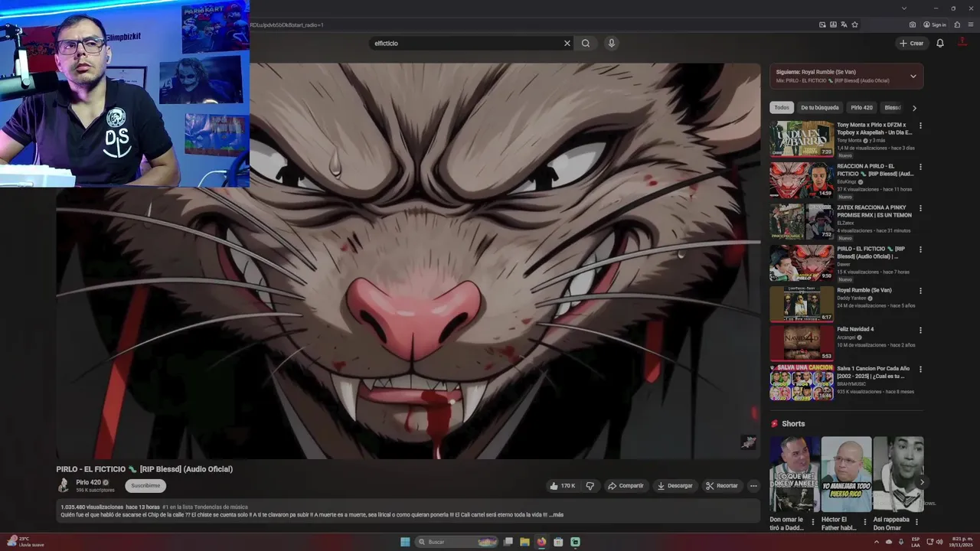The height and width of the screenshot is (551, 980).
Task: Click the taskbar Buscar search box
Action: click(457, 542)
